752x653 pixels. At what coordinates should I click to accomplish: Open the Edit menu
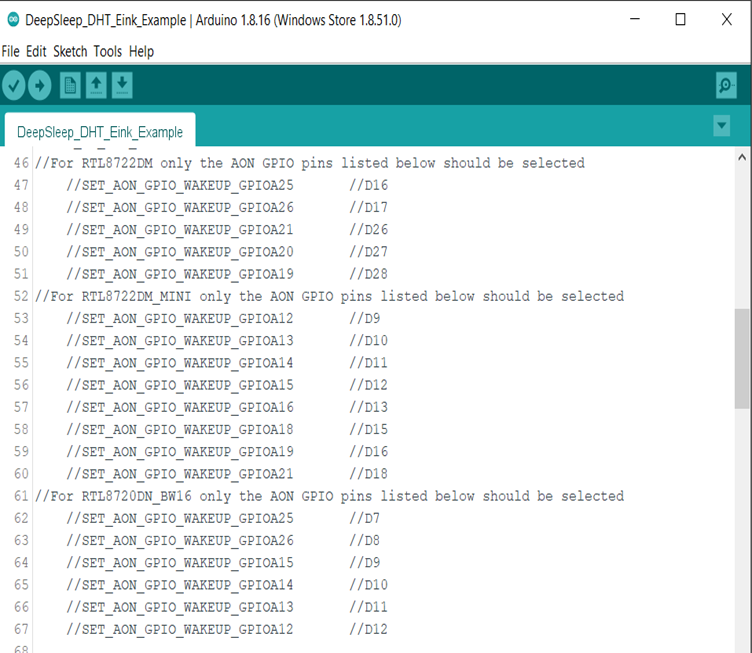point(36,51)
